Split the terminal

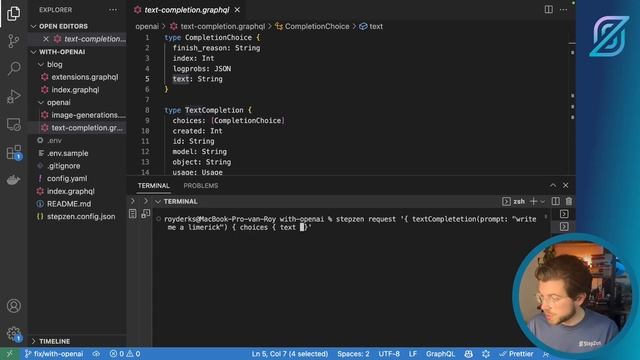[556, 201]
